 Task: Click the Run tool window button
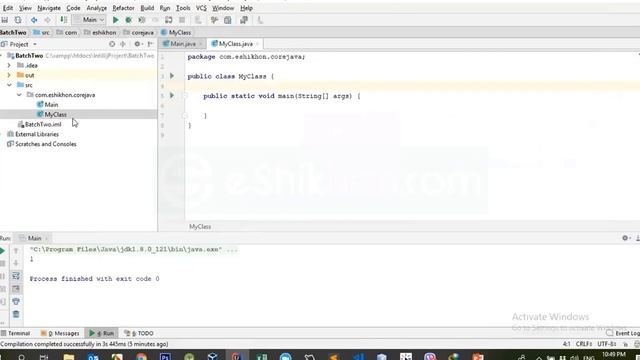click(x=102, y=333)
